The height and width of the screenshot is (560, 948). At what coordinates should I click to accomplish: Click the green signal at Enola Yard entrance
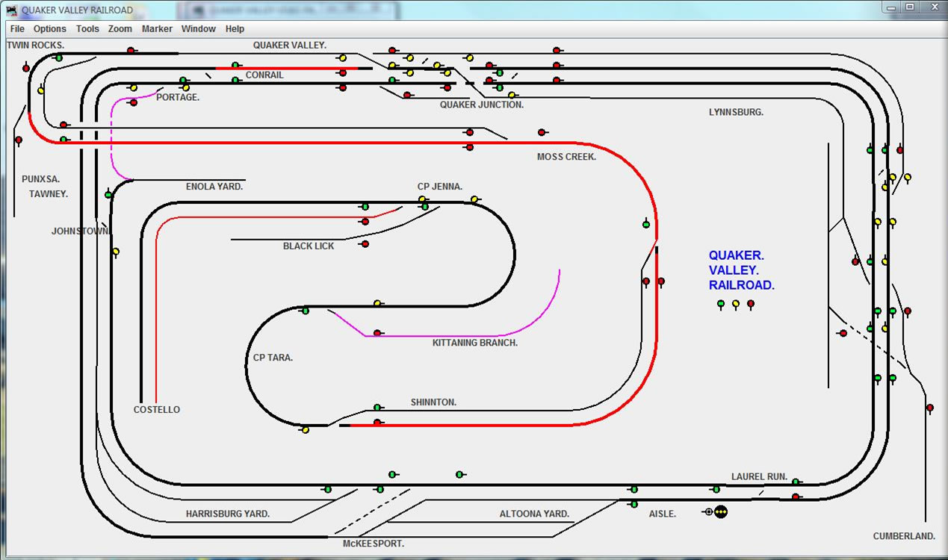[108, 194]
